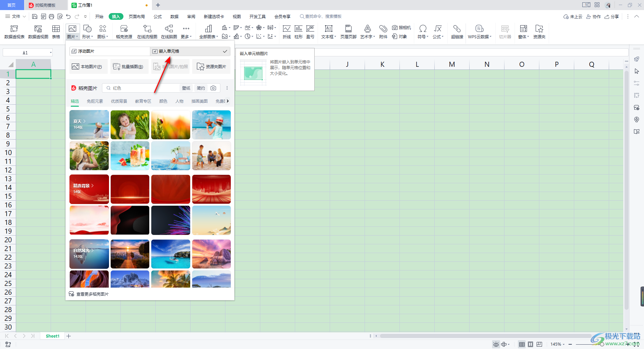Screen dimensions: 644x349
Task: Insert an 对象 object
Action: (399, 36)
